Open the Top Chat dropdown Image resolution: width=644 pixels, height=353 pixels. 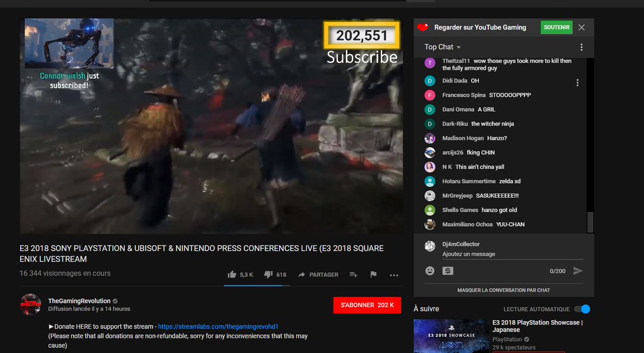tap(443, 47)
